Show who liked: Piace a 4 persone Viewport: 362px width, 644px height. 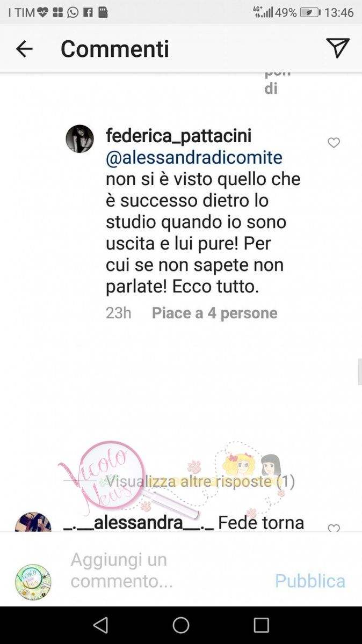click(x=214, y=313)
